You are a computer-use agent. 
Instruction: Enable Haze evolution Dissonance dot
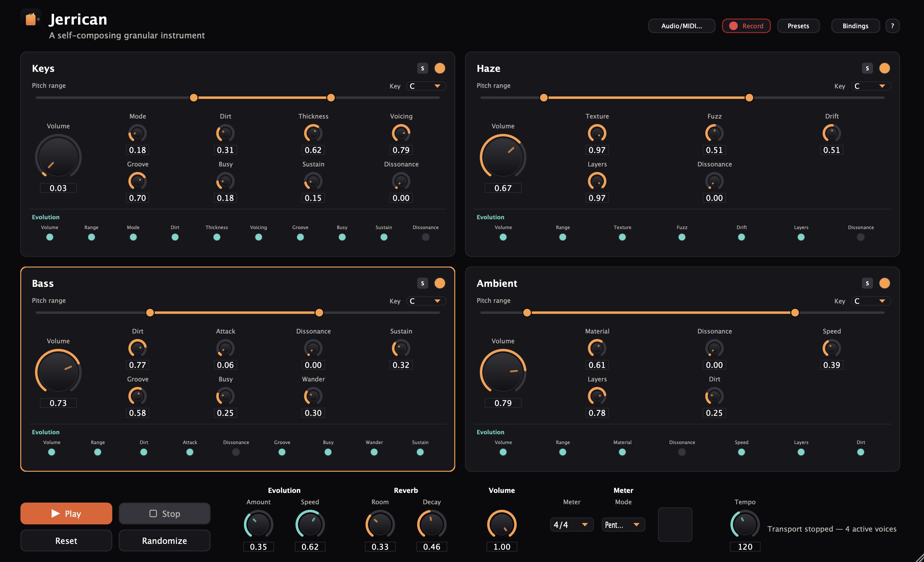point(860,237)
